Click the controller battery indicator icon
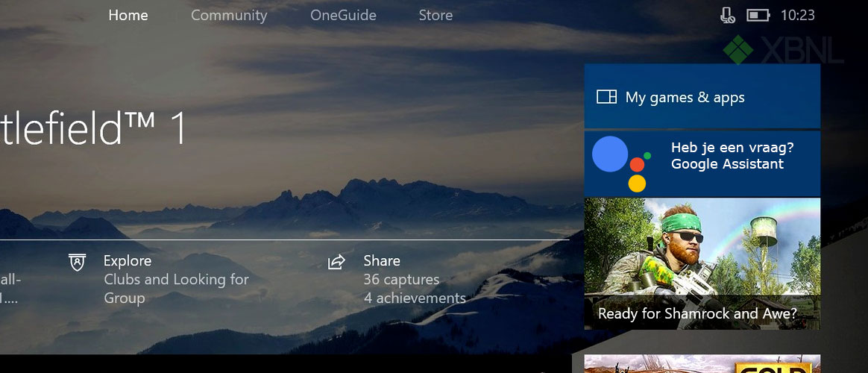The width and height of the screenshot is (868, 373). point(758,16)
